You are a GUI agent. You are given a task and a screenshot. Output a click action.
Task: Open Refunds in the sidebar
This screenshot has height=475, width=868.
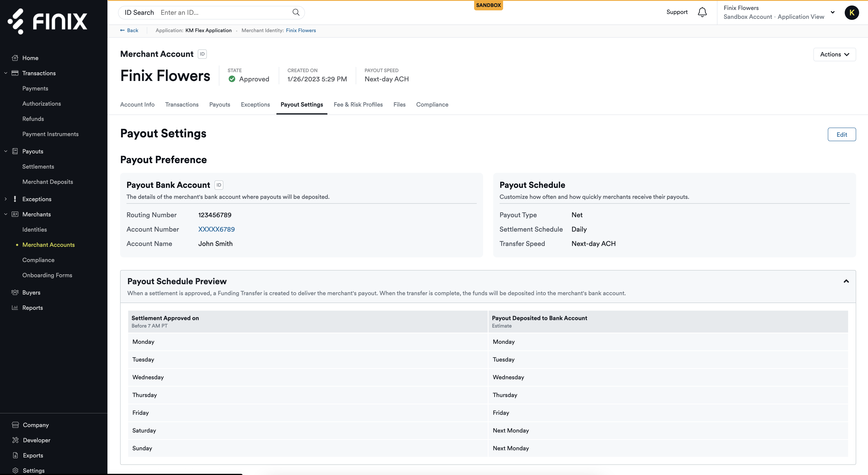[x=33, y=119]
